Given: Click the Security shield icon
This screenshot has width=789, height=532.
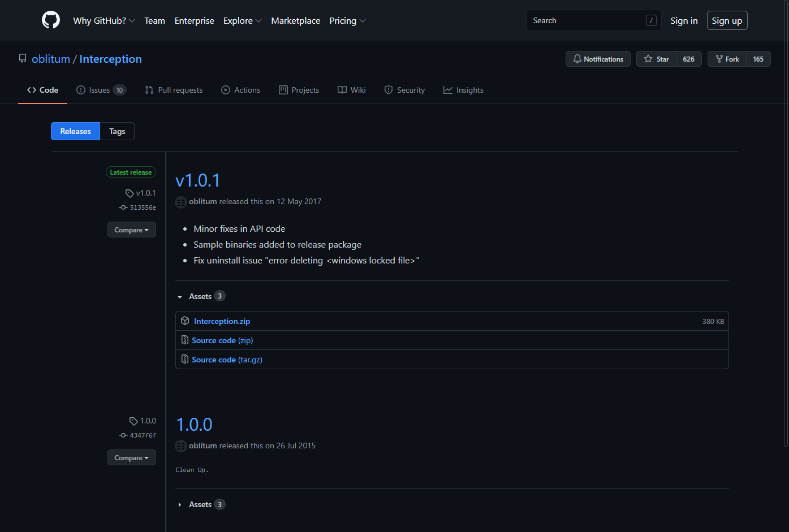Looking at the screenshot, I should (389, 90).
